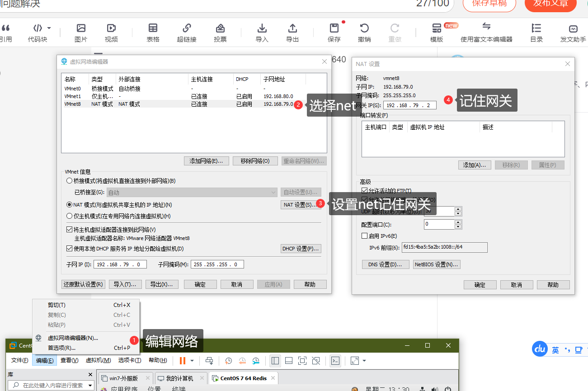Open the library search box dropdown arrow
This screenshot has height=391, width=588.
coord(90,386)
